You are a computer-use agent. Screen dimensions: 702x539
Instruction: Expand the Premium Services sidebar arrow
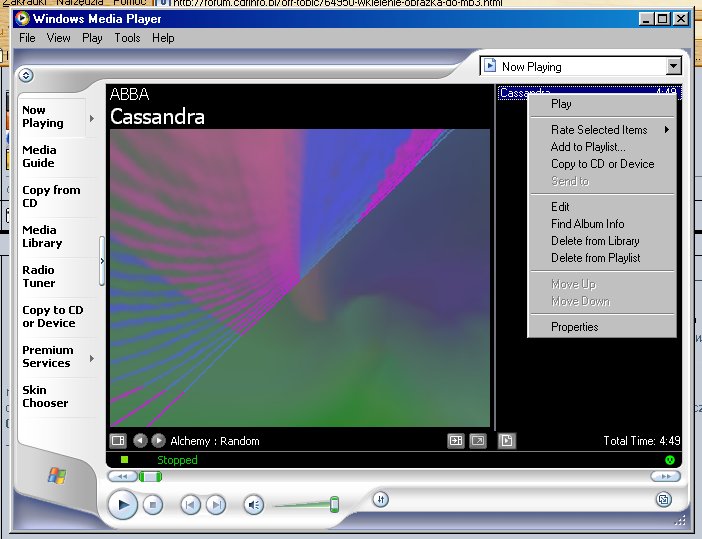[x=92, y=359]
